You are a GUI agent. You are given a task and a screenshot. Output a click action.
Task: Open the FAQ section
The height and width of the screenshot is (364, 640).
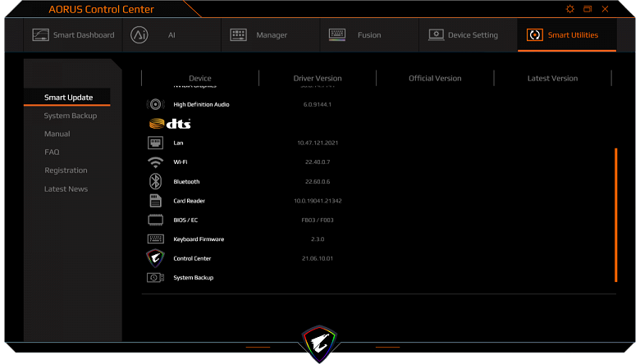coord(52,152)
